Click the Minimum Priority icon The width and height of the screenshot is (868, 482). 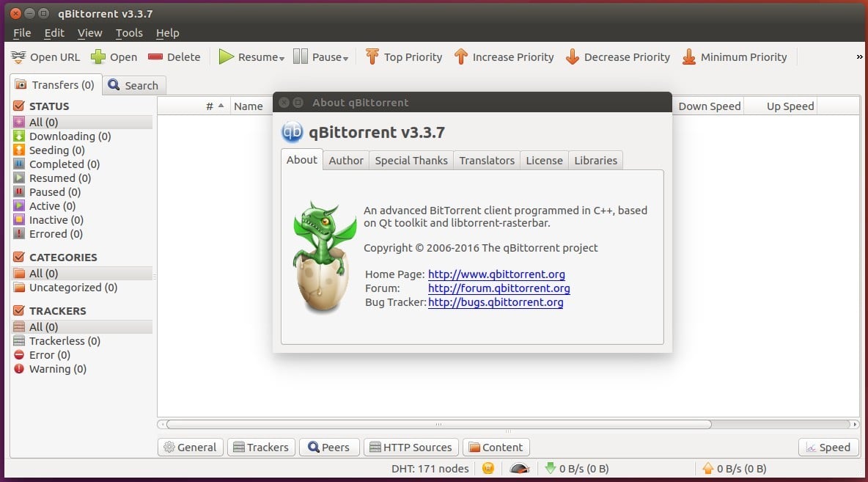click(x=688, y=56)
